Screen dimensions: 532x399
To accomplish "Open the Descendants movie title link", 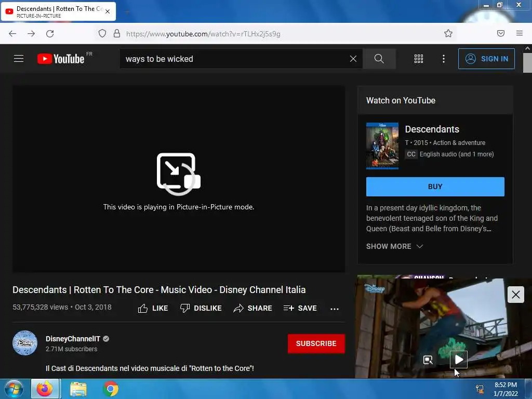I will [432, 129].
